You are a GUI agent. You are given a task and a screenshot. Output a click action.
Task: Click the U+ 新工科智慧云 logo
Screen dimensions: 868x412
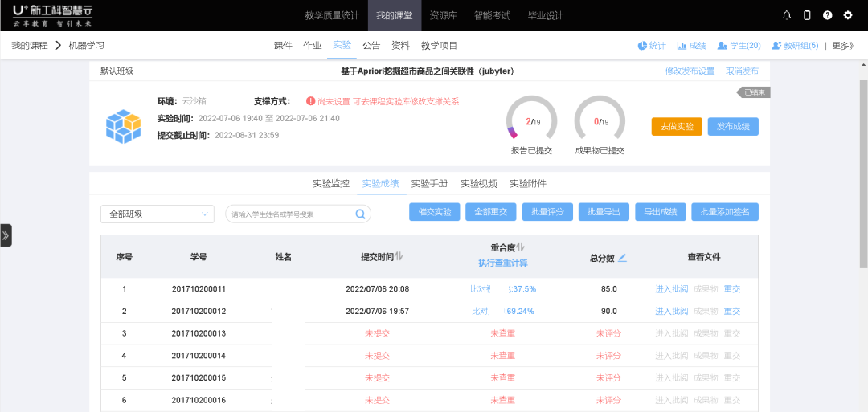(53, 15)
